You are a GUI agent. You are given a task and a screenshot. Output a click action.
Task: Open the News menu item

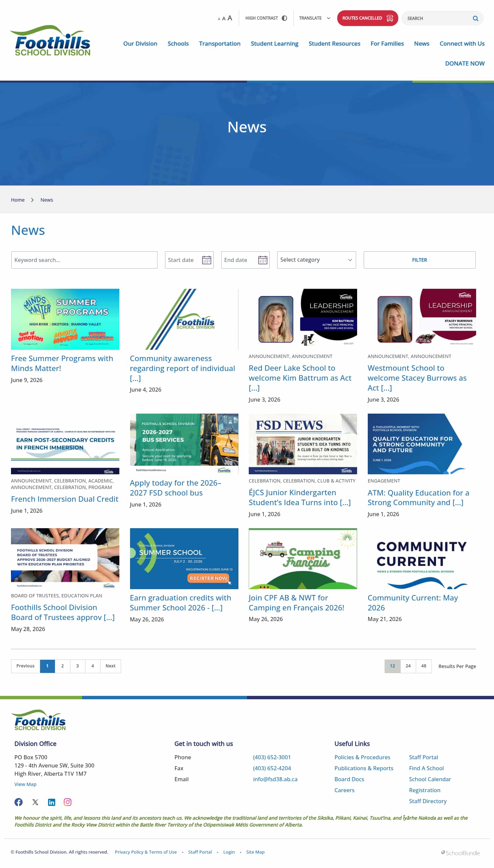click(x=422, y=44)
